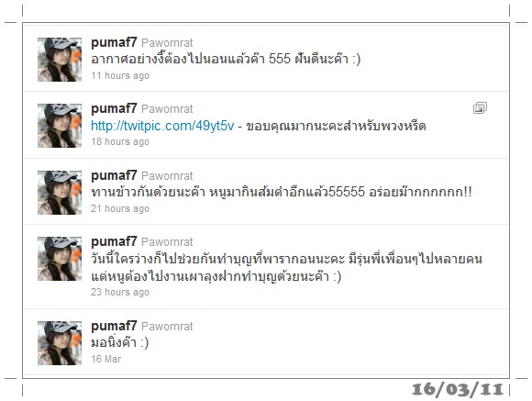The height and width of the screenshot is (401, 532).
Task: Click avatar of the 18 hours ago tweet
Action: click(60, 126)
